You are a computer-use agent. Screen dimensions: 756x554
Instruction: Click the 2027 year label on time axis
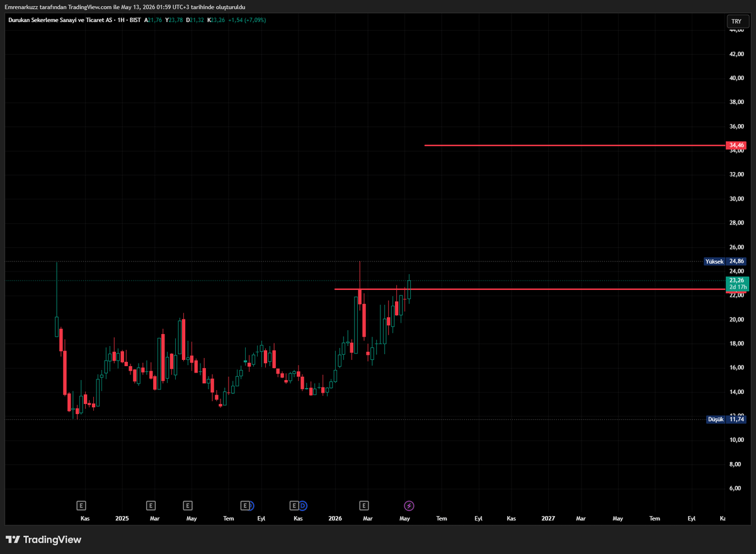coord(548,518)
